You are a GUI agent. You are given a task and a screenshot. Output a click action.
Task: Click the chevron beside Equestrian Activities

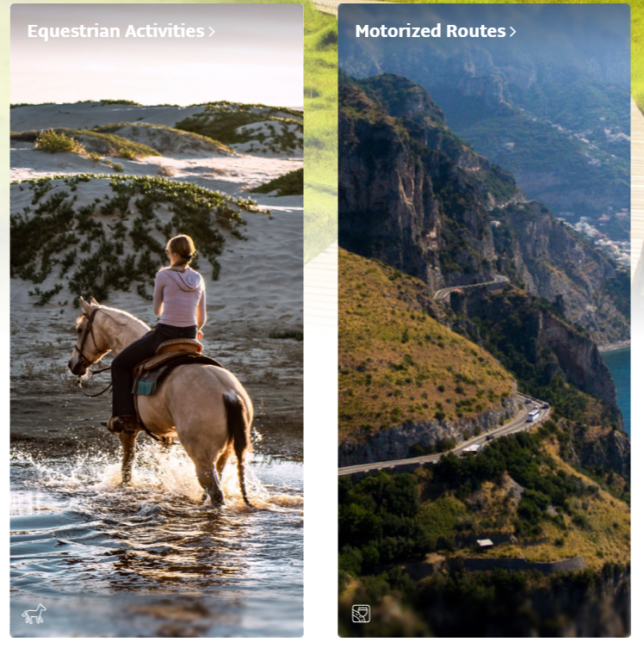212,32
